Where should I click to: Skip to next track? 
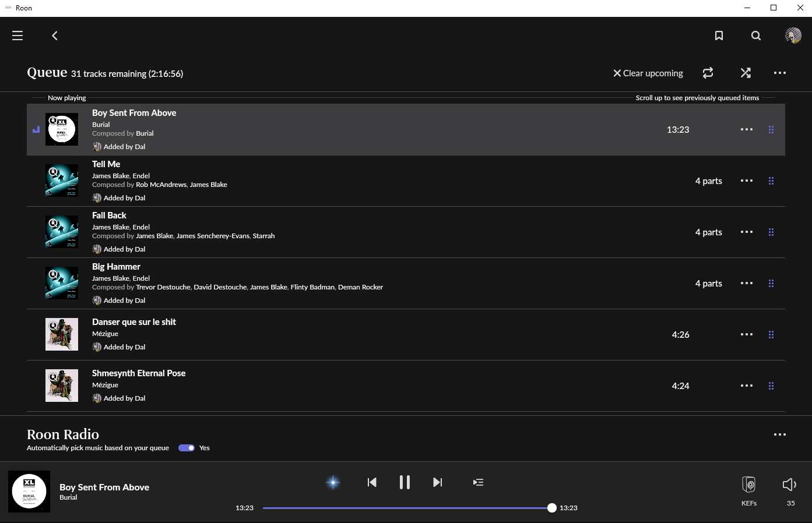[438, 482]
